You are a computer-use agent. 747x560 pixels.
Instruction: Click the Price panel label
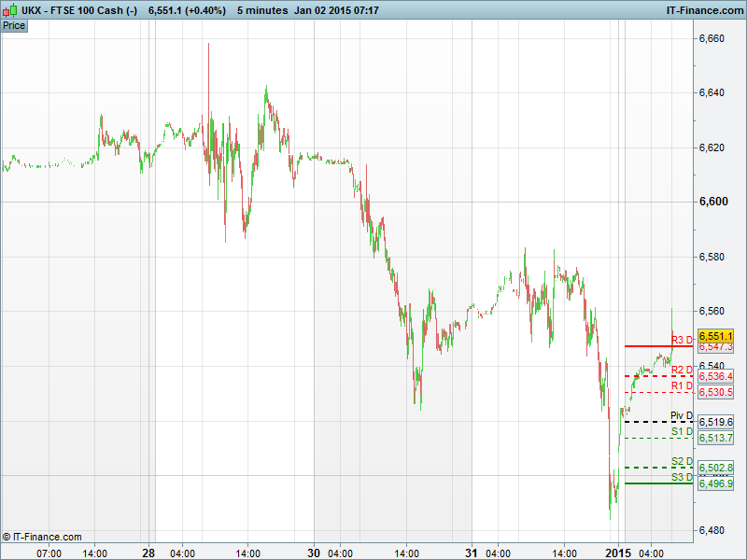pyautogui.click(x=14, y=25)
